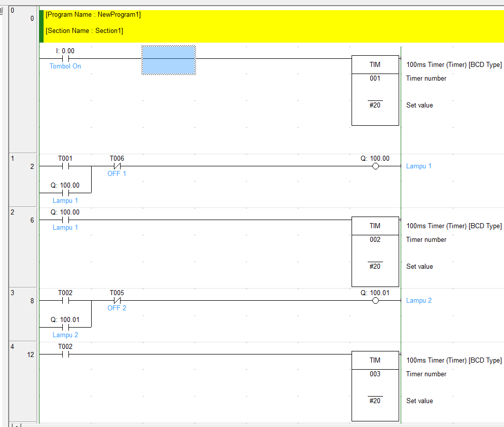Click the highlighted blue cell in rung 0
Image resolution: width=504 pixels, height=427 pixels.
point(169,60)
